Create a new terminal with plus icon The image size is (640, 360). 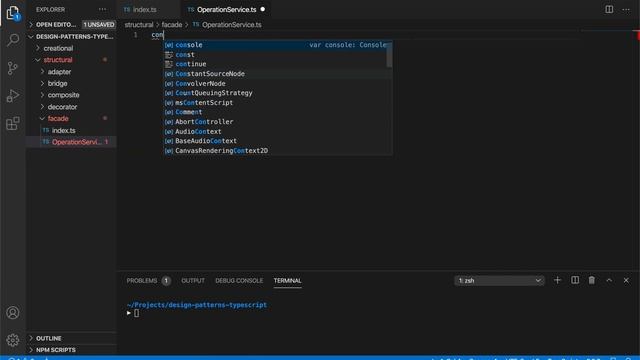[557, 280]
